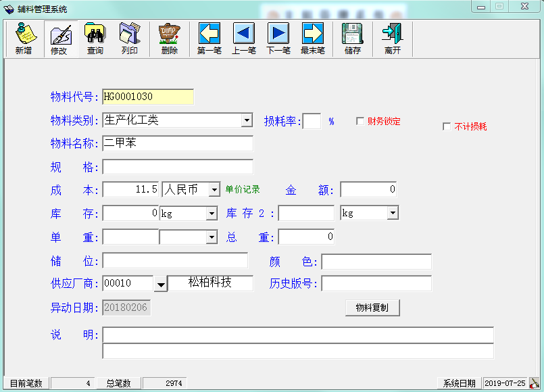544x392 pixels.
Task: Jump to last record with 最末笔
Action: [x=313, y=39]
